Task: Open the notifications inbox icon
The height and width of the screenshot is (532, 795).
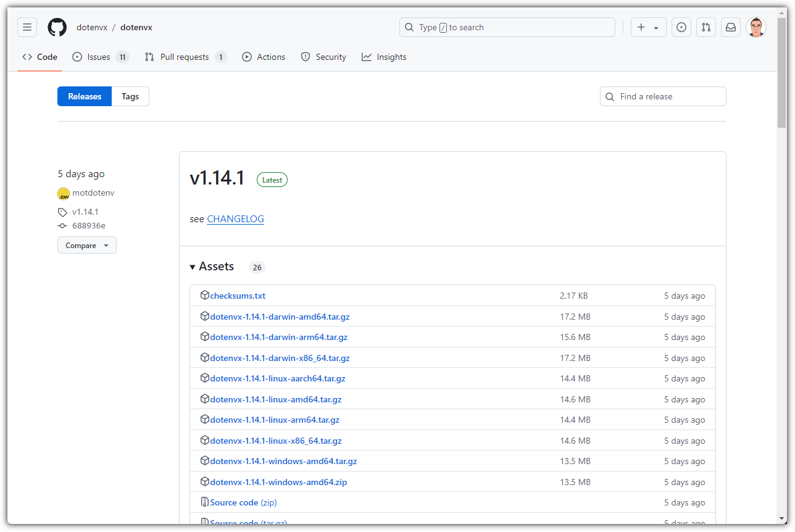Action: (731, 27)
